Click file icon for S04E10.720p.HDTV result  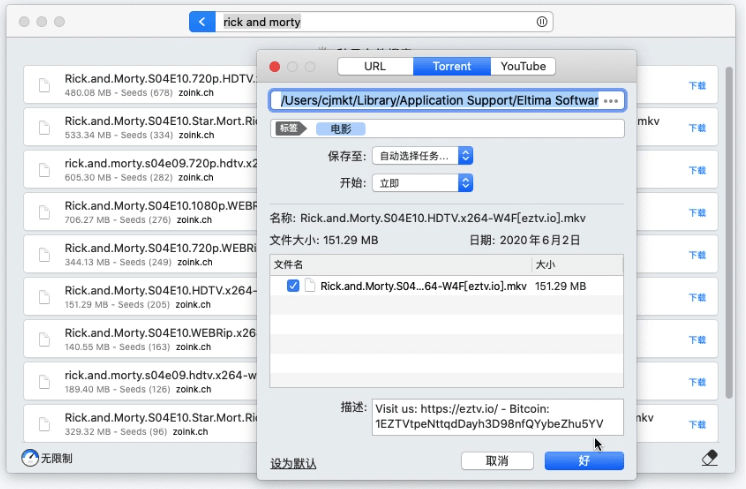[44, 85]
